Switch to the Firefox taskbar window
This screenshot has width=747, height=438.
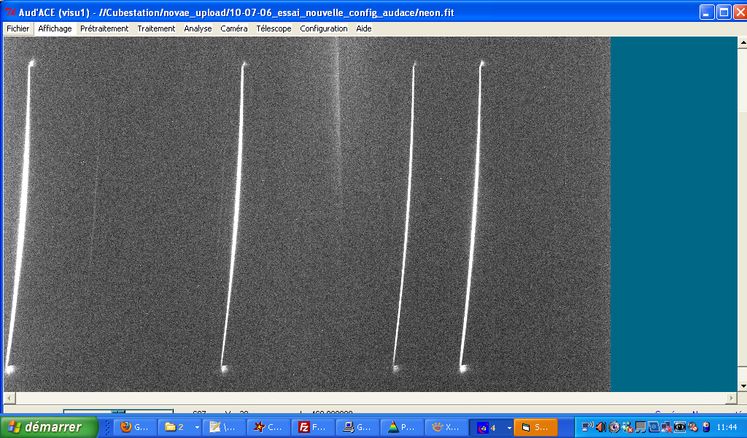point(135,427)
